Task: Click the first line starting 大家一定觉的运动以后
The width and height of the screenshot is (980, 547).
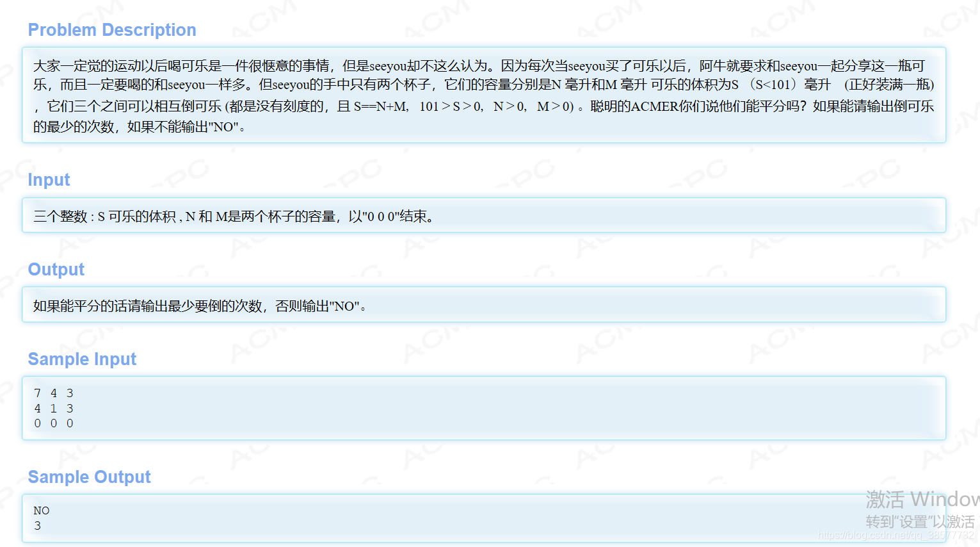Action: [479, 66]
